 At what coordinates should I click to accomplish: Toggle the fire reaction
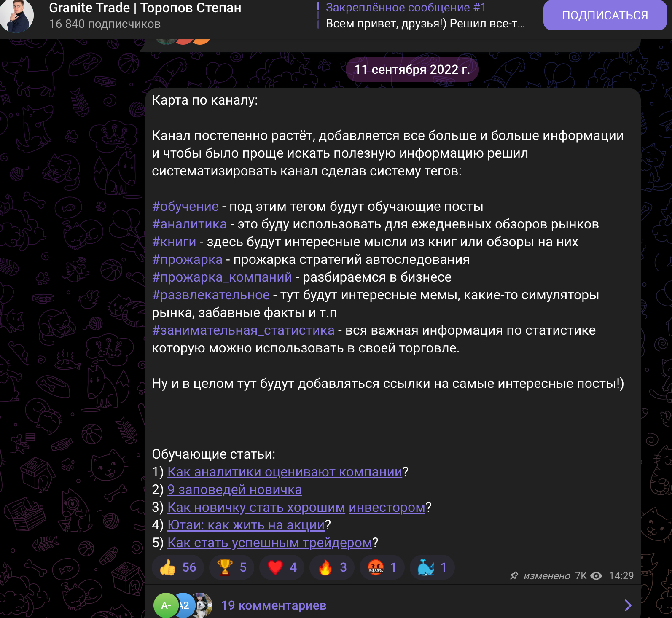pos(331,567)
